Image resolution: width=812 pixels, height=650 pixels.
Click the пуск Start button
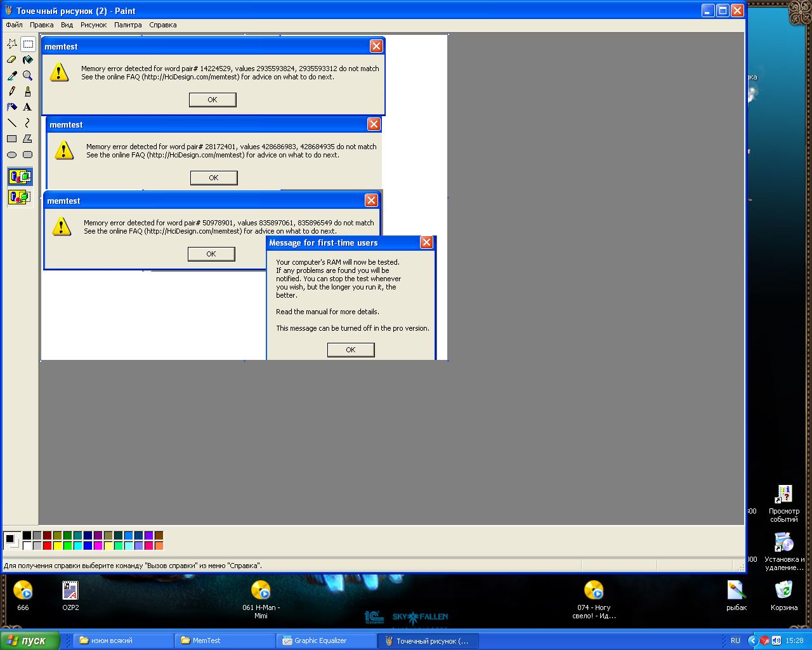point(30,640)
